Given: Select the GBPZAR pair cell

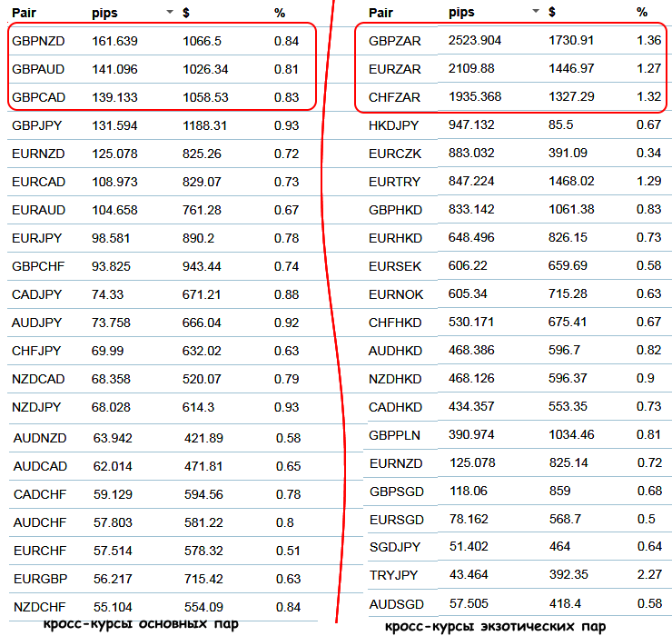Looking at the screenshot, I should pos(395,41).
